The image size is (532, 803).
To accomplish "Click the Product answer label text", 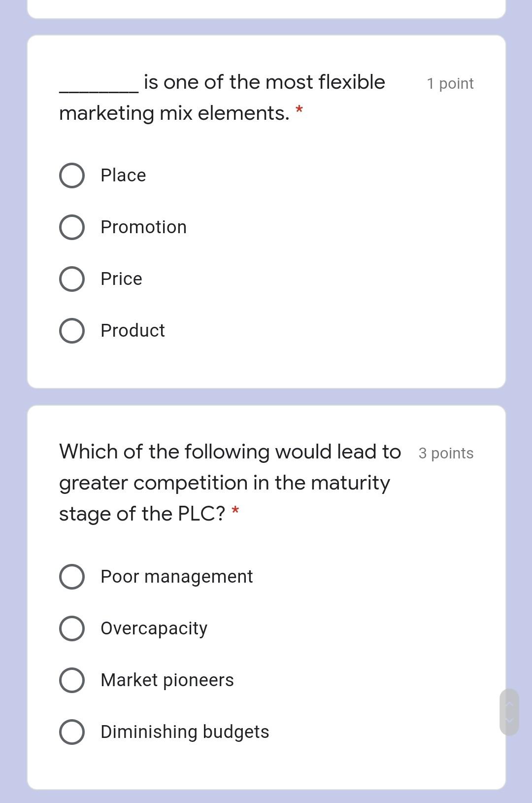I will [132, 330].
